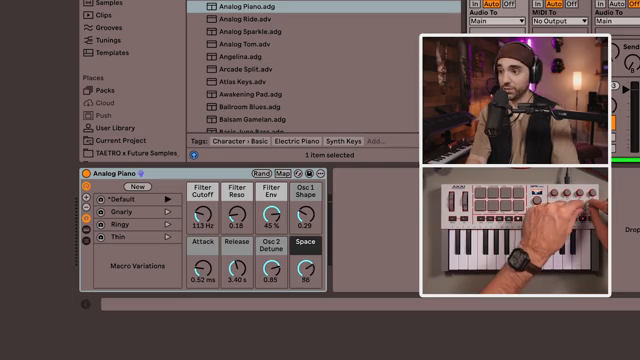The width and height of the screenshot is (640, 360).
Task: Toggle the orange Macro Variations camera button
Action: click(86, 218)
